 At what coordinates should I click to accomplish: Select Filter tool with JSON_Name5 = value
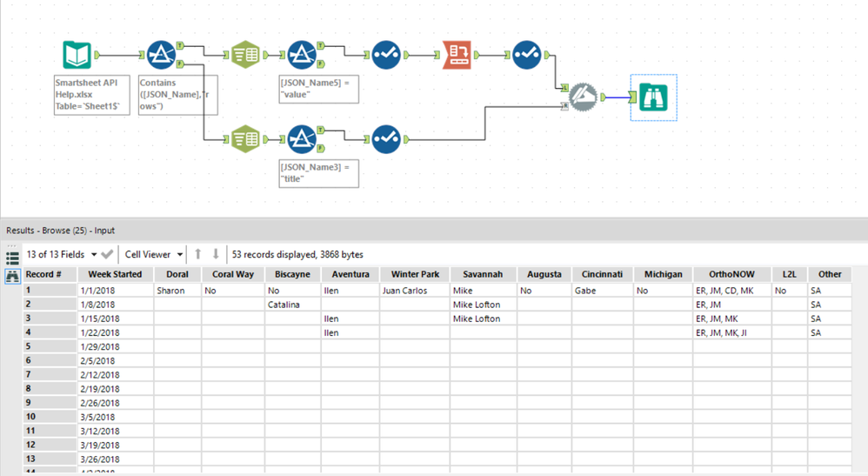coord(302,55)
